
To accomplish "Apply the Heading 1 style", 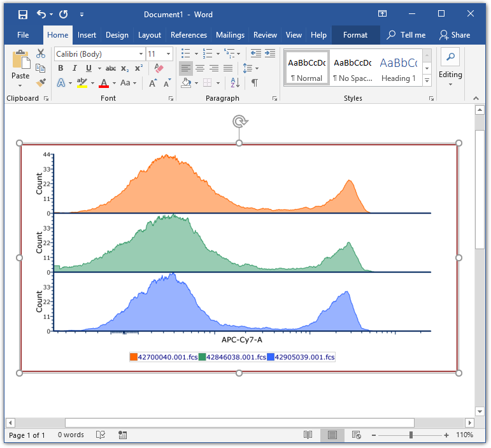I will [398, 69].
